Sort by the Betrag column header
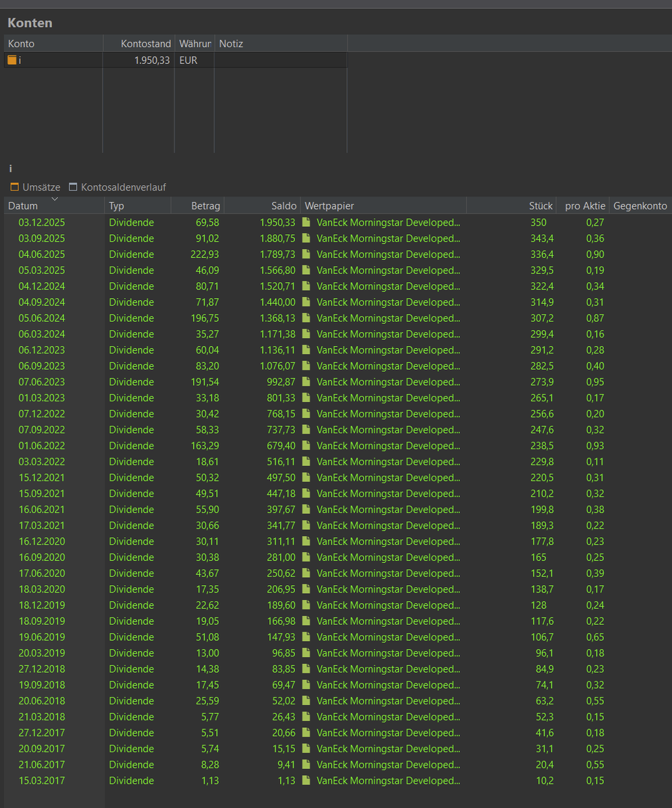 [197, 205]
